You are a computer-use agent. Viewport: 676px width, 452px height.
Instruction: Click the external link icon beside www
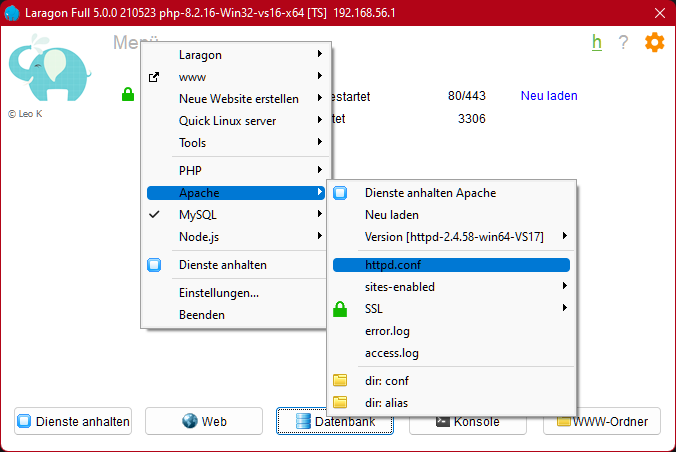coord(154,77)
